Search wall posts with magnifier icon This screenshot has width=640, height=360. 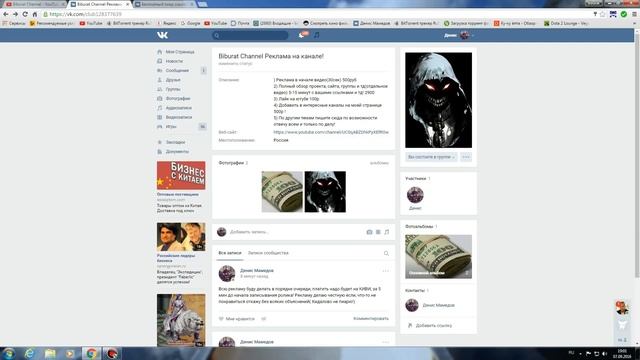pos(386,253)
